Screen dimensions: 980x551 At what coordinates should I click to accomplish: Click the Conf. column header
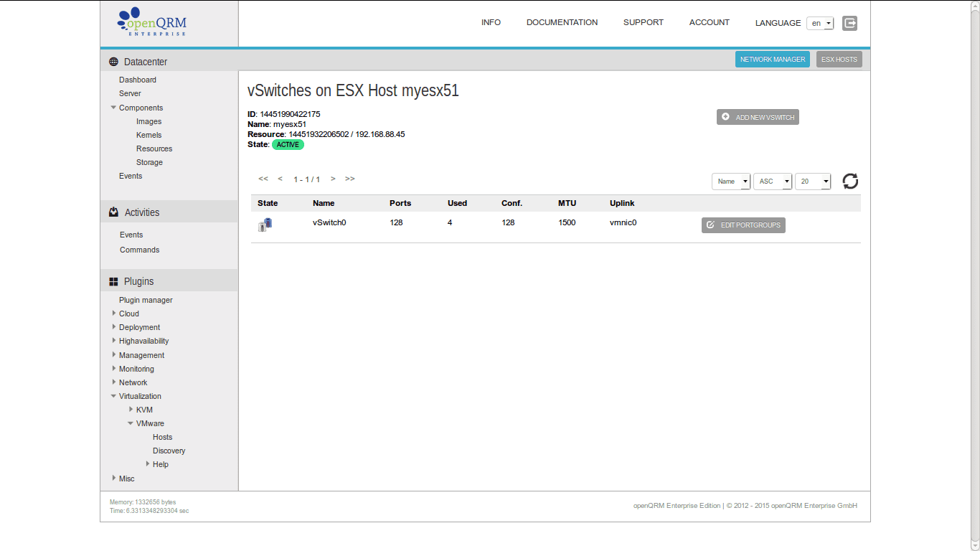(512, 203)
